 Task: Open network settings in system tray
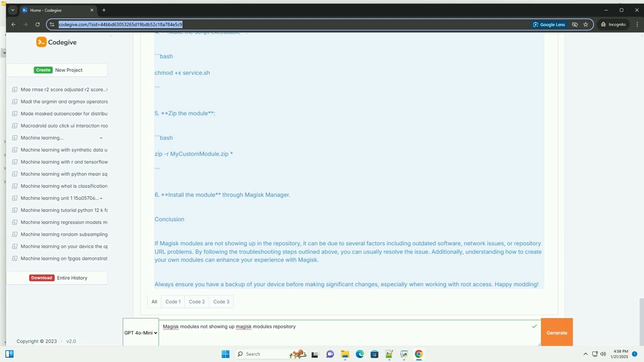[x=595, y=354]
